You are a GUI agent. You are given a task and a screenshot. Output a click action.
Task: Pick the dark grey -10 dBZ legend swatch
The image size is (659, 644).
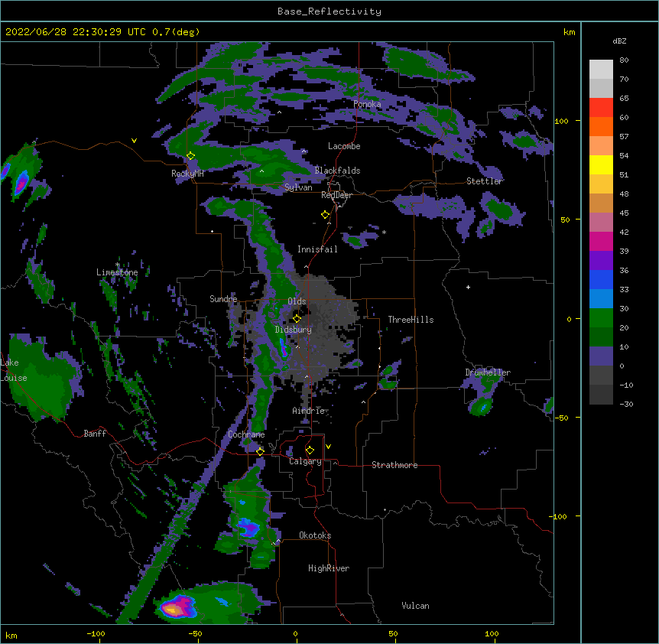601,395
